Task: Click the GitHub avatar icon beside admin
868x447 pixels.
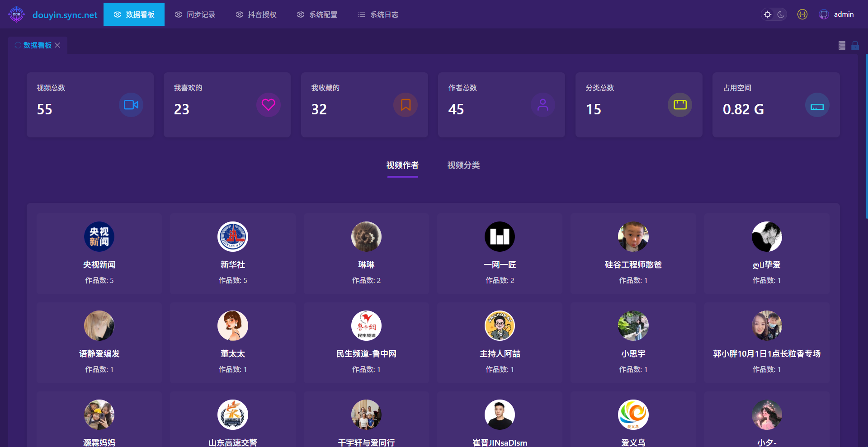Action: [824, 14]
